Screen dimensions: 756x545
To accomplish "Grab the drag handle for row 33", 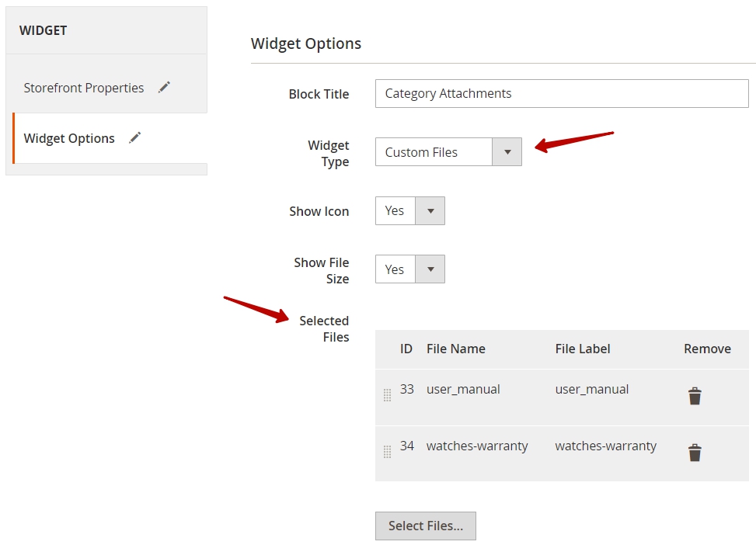I will (387, 395).
